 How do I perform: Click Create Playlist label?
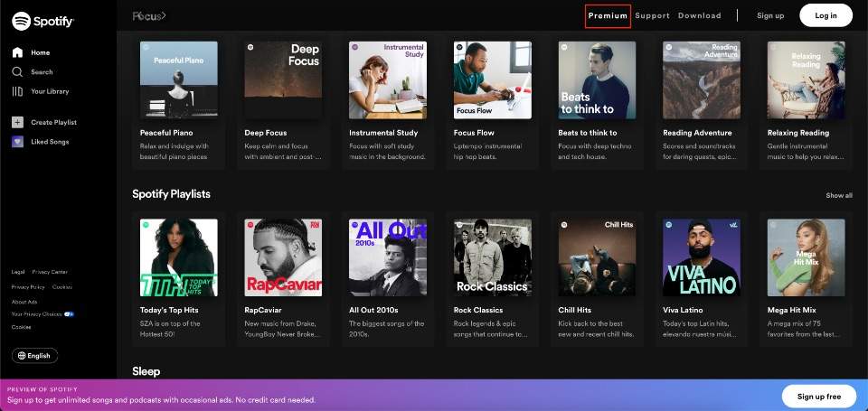[x=53, y=122]
